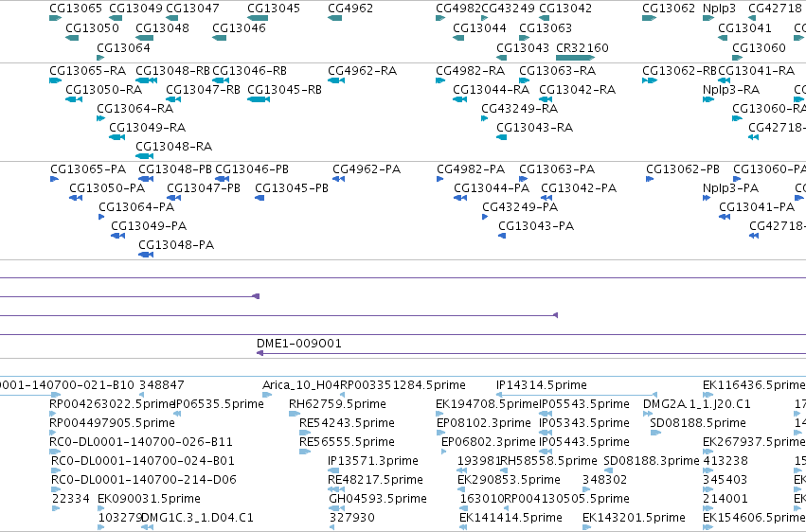
Task: Select the CG13046 gene label
Action: point(239,27)
